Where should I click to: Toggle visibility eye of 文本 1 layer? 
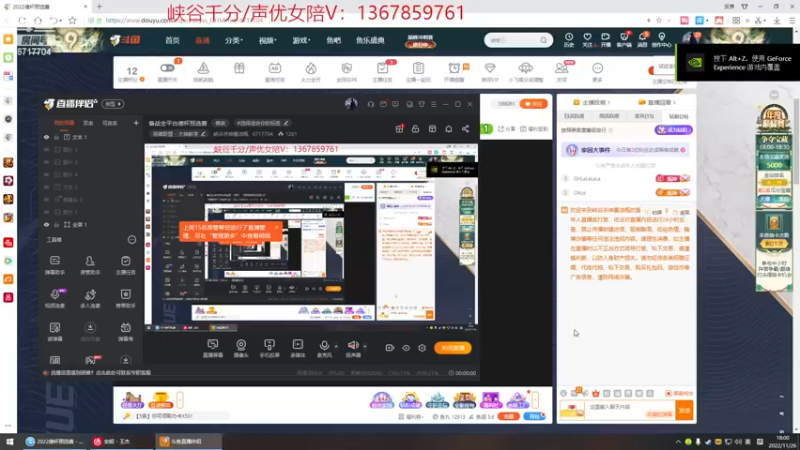coord(46,137)
